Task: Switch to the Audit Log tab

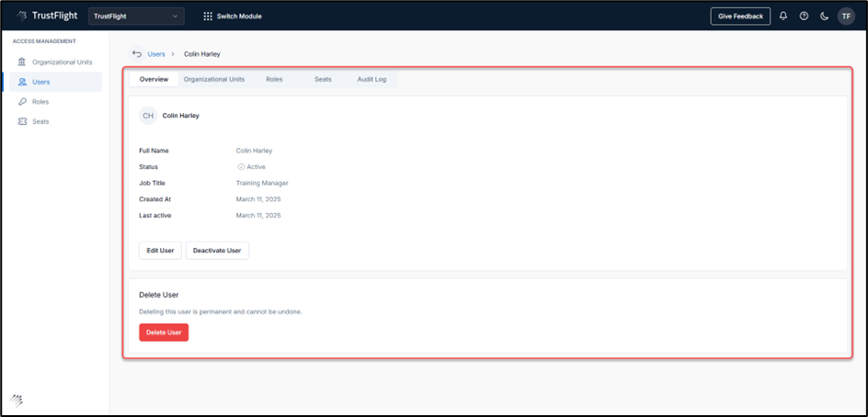Action: click(x=371, y=80)
